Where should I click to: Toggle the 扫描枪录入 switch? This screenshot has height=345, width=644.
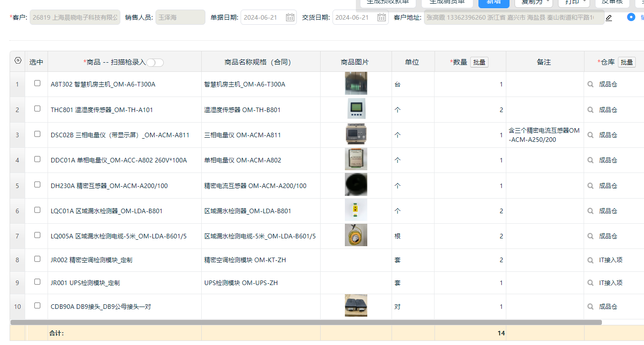point(155,63)
